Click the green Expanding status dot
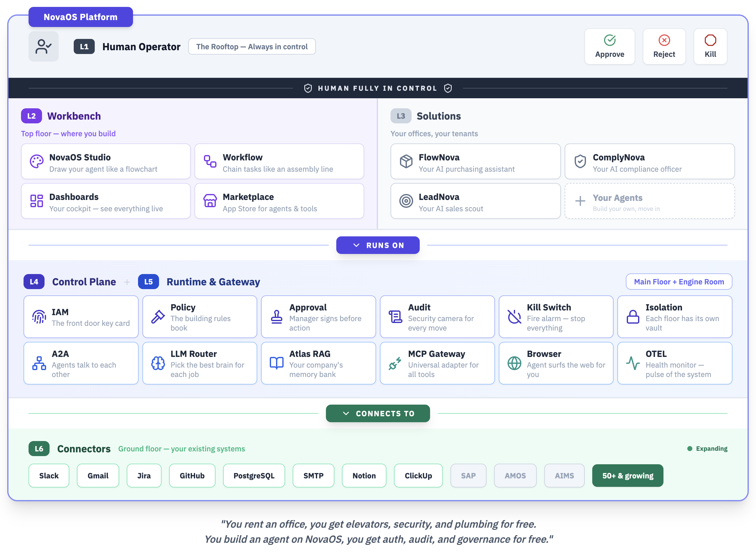Viewport: 756px width, 560px height. pyautogui.click(x=689, y=449)
